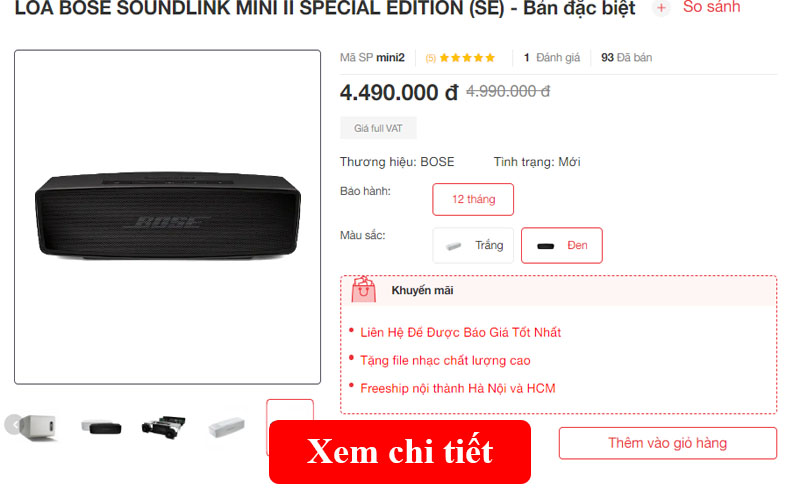
Task: Choose the Đen color option
Action: click(x=562, y=245)
